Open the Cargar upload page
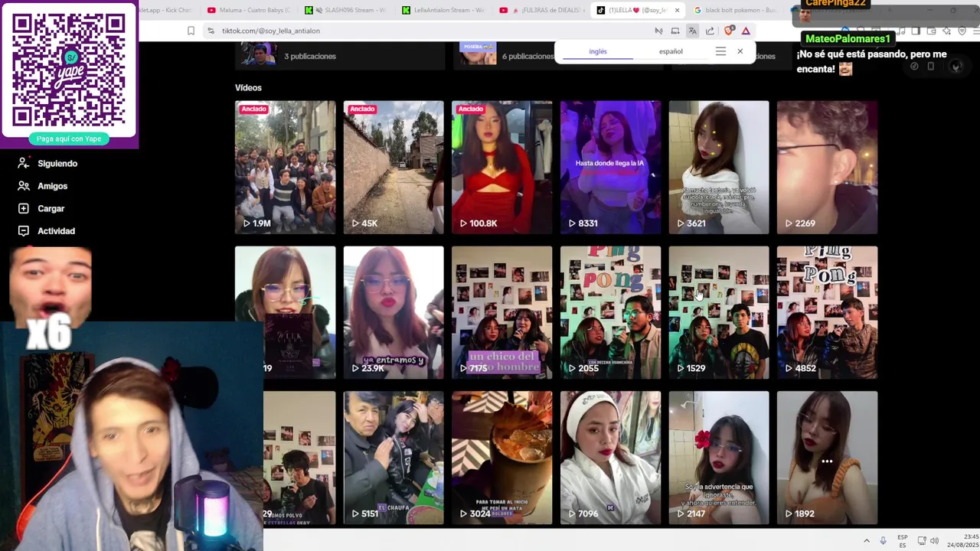This screenshot has width=980, height=551. [x=41, y=208]
